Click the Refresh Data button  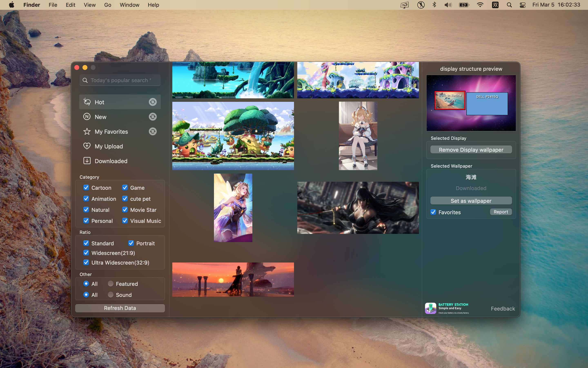point(120,308)
